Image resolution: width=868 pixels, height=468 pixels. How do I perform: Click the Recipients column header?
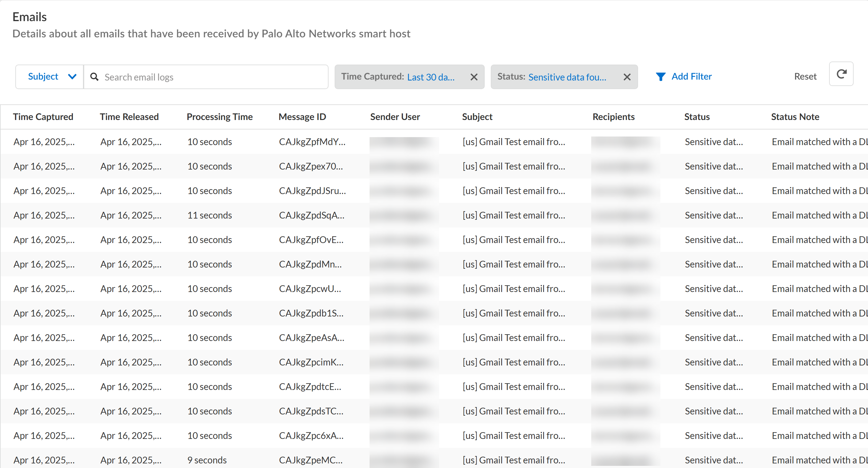[613, 117]
